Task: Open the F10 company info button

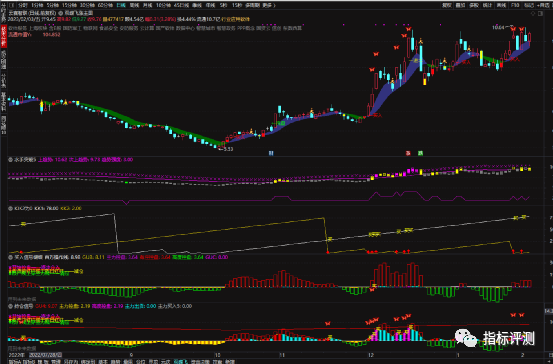Action: pyautogui.click(x=515, y=5)
